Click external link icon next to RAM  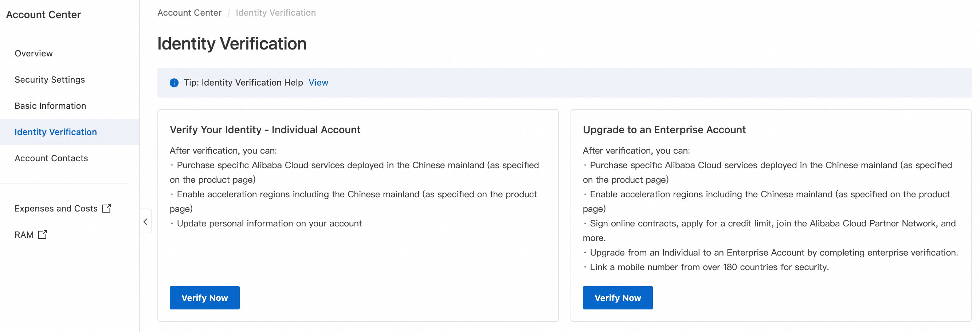coord(43,234)
